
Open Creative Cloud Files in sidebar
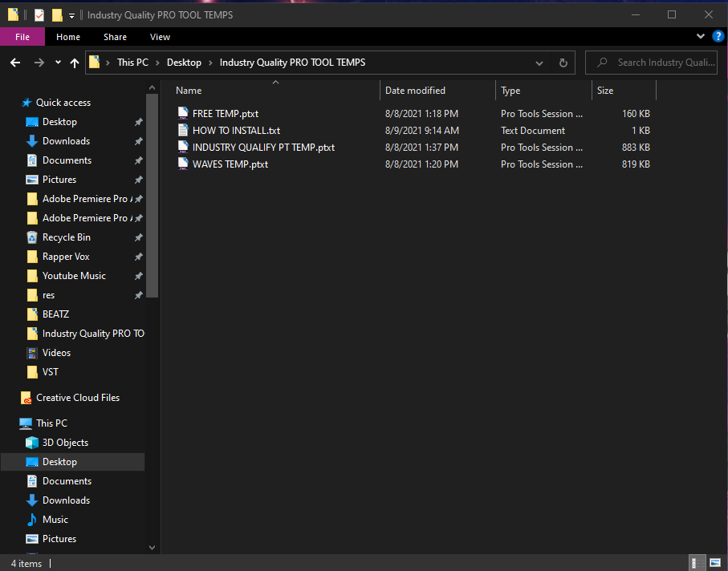coord(77,398)
